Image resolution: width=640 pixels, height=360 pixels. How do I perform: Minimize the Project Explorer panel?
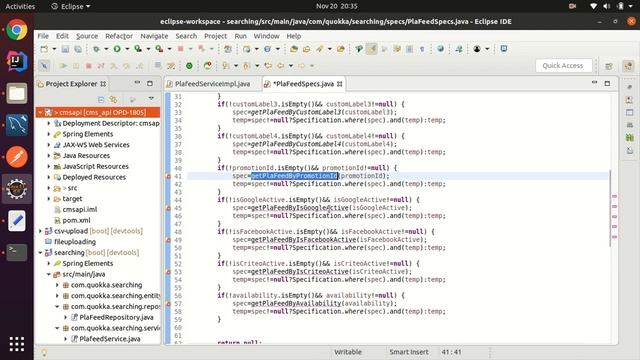pyautogui.click(x=137, y=83)
